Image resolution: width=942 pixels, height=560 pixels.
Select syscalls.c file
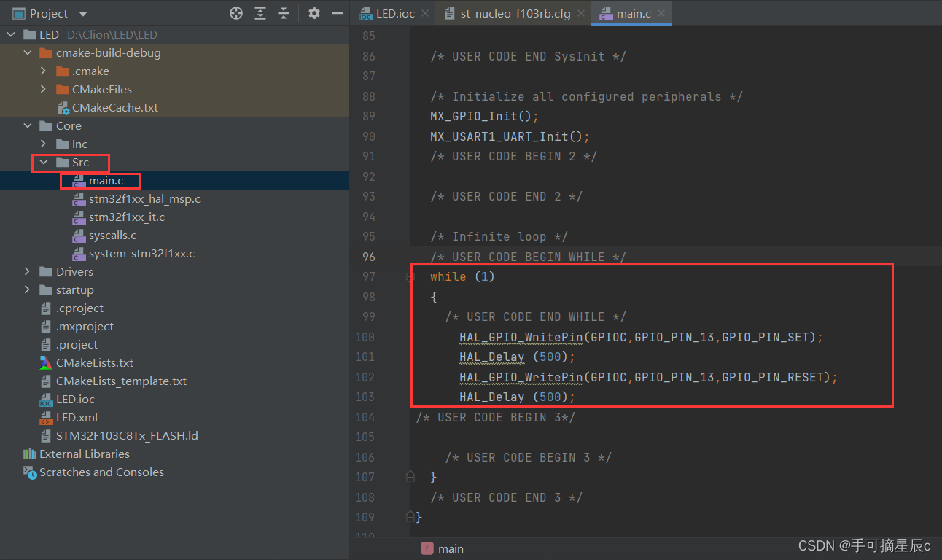[112, 235]
